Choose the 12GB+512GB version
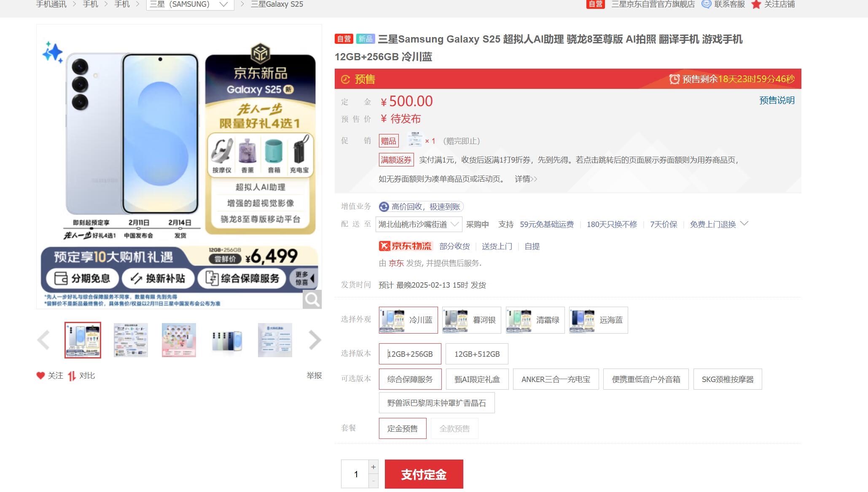The height and width of the screenshot is (492, 868). click(x=477, y=354)
